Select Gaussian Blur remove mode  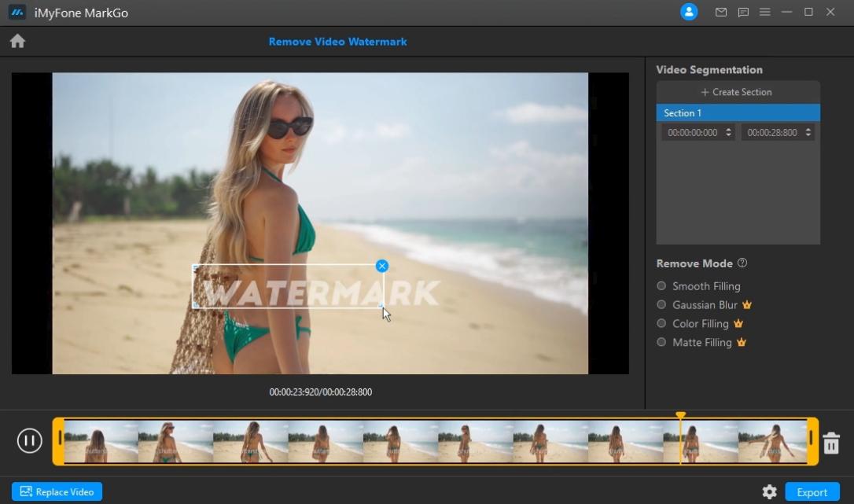point(661,305)
